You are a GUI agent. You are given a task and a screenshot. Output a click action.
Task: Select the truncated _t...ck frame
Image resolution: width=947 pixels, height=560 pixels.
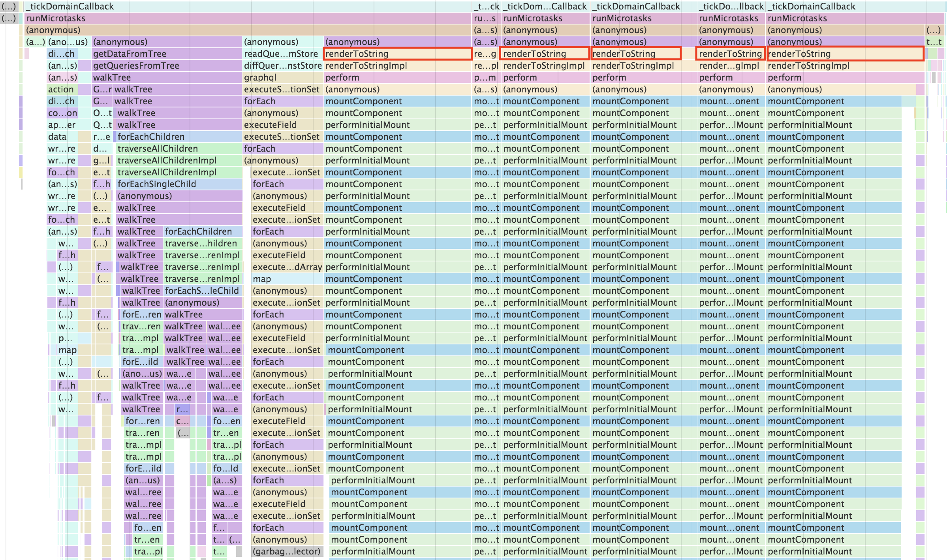tap(486, 6)
